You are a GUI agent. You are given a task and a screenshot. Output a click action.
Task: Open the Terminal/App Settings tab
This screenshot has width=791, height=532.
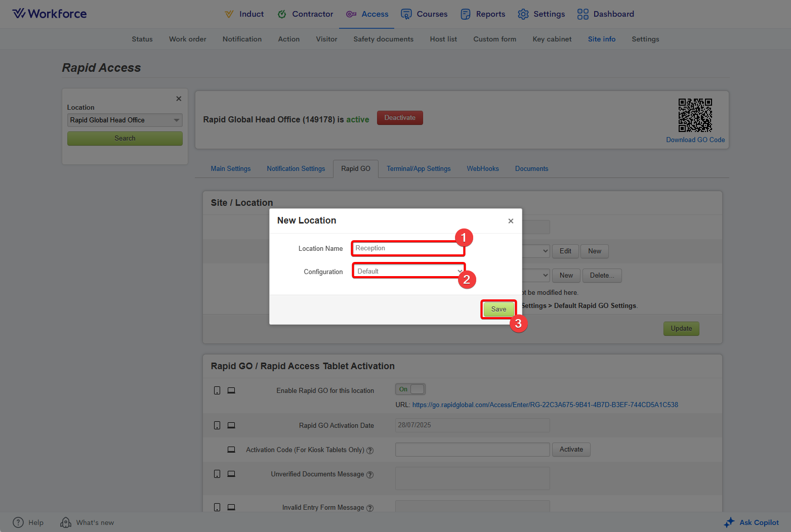coord(418,169)
